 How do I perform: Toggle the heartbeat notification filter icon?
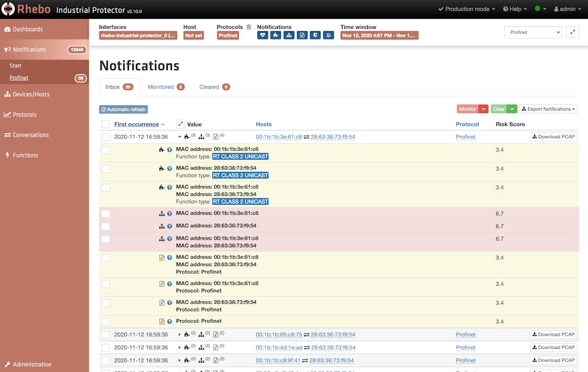click(x=263, y=35)
